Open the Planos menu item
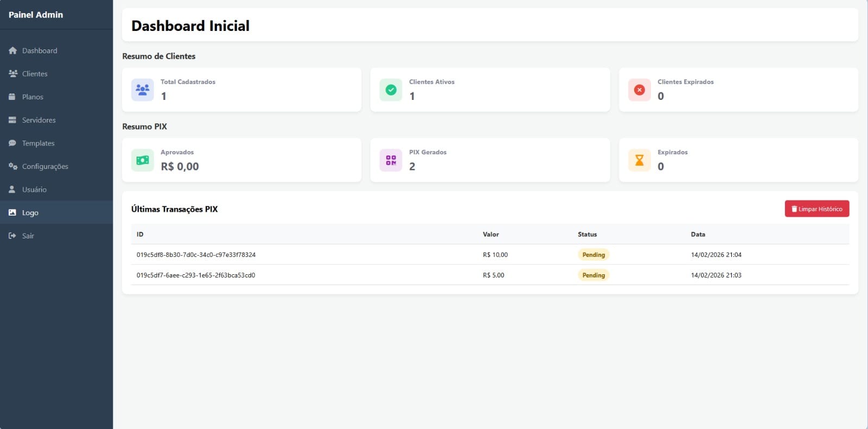The height and width of the screenshot is (429, 868). point(56,97)
